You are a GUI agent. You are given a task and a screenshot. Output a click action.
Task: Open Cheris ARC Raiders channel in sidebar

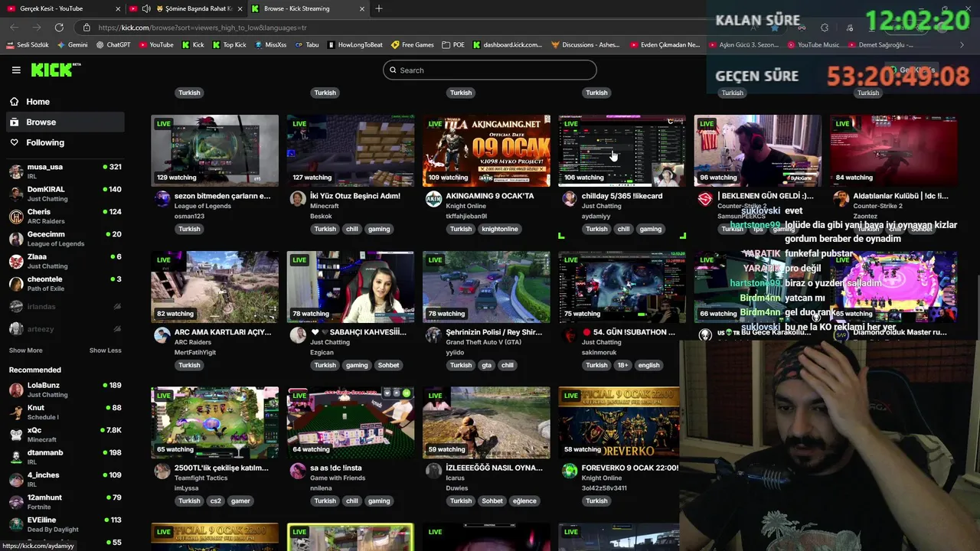point(64,217)
